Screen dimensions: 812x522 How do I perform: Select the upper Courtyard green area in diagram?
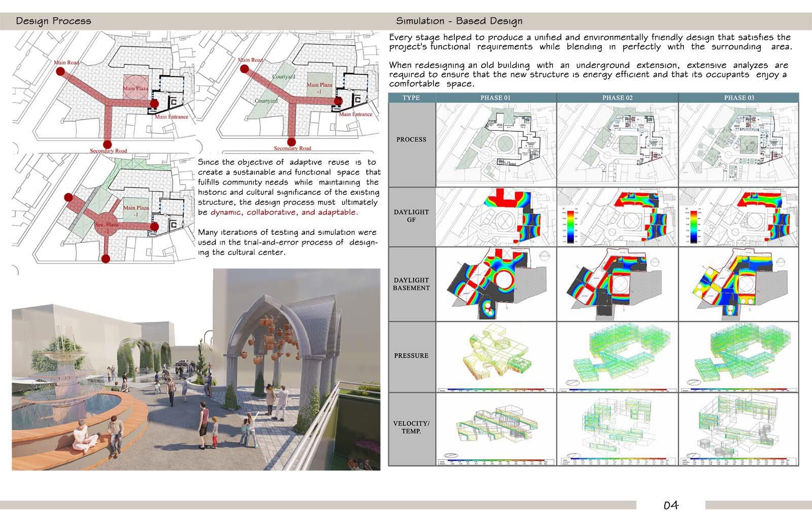(283, 76)
